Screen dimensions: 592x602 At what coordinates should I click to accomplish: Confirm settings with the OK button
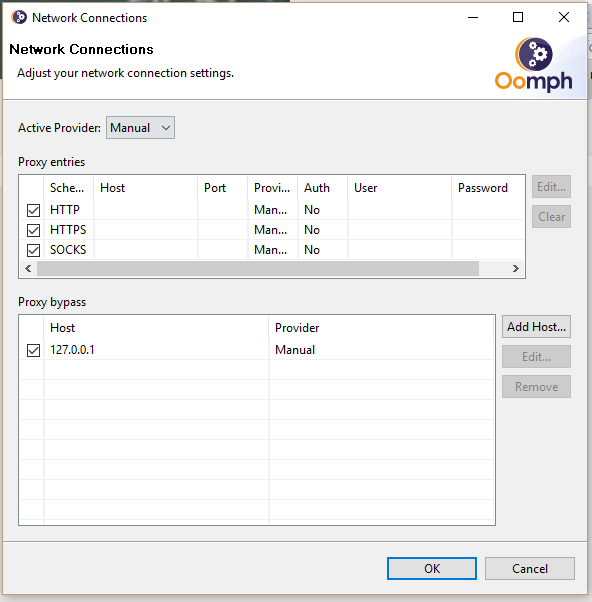432,569
